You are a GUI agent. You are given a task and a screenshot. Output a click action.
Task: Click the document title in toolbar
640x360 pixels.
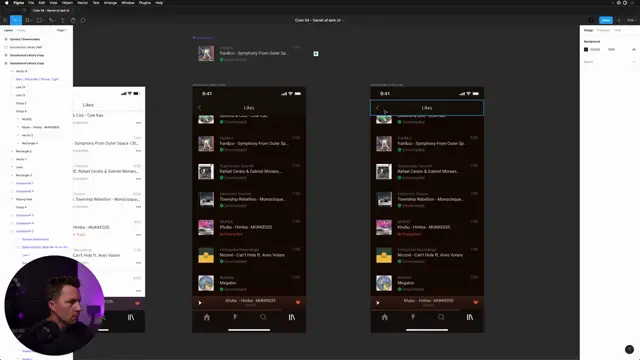click(319, 20)
